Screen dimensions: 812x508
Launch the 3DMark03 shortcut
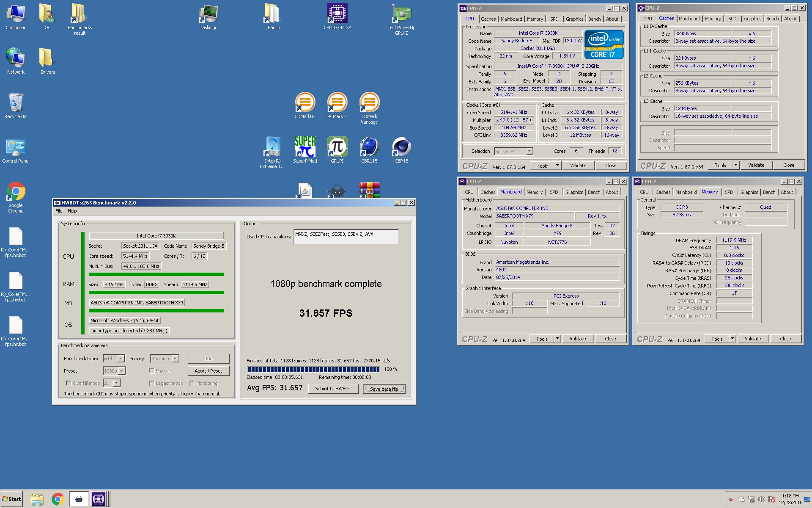click(x=305, y=105)
